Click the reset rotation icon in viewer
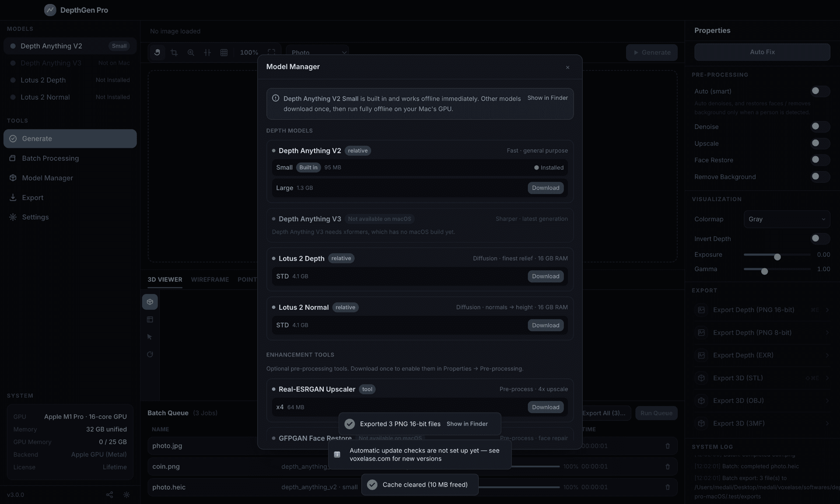The width and height of the screenshot is (840, 504). pos(150,354)
